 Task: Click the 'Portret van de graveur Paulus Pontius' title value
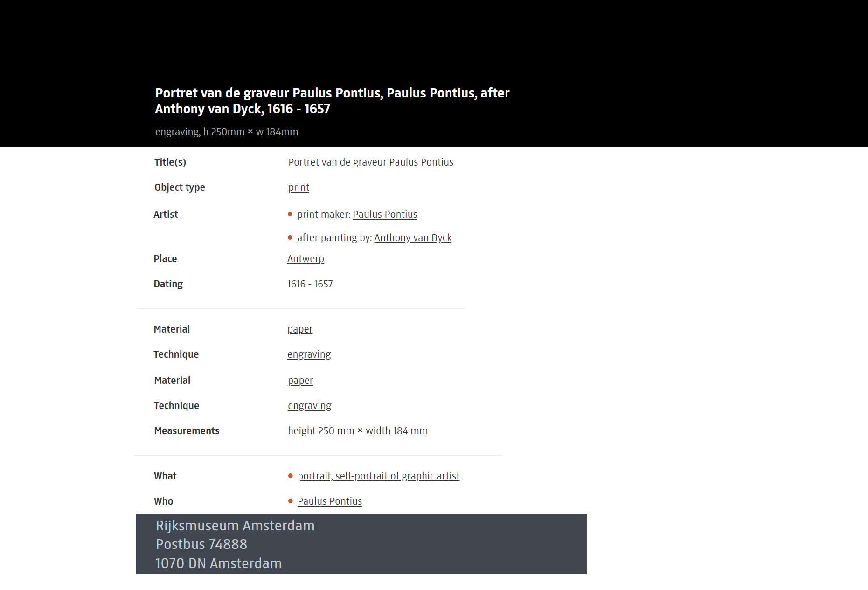(371, 162)
